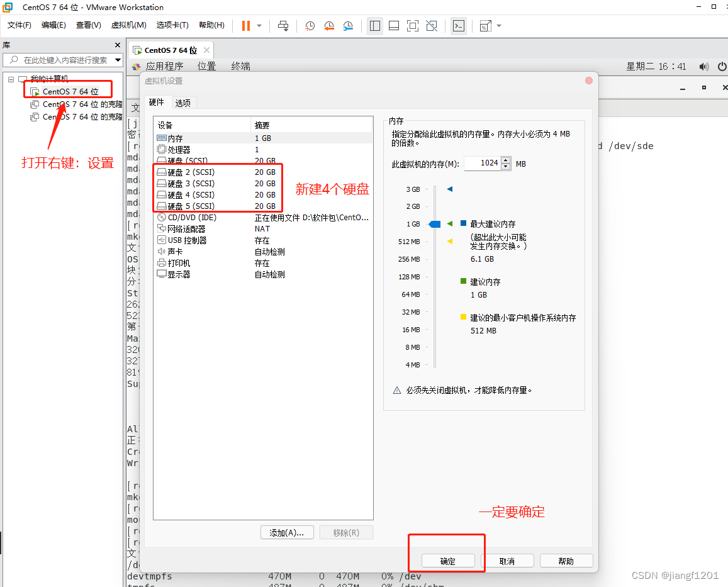
Task: Select the 内存 device row
Action: [x=264, y=138]
